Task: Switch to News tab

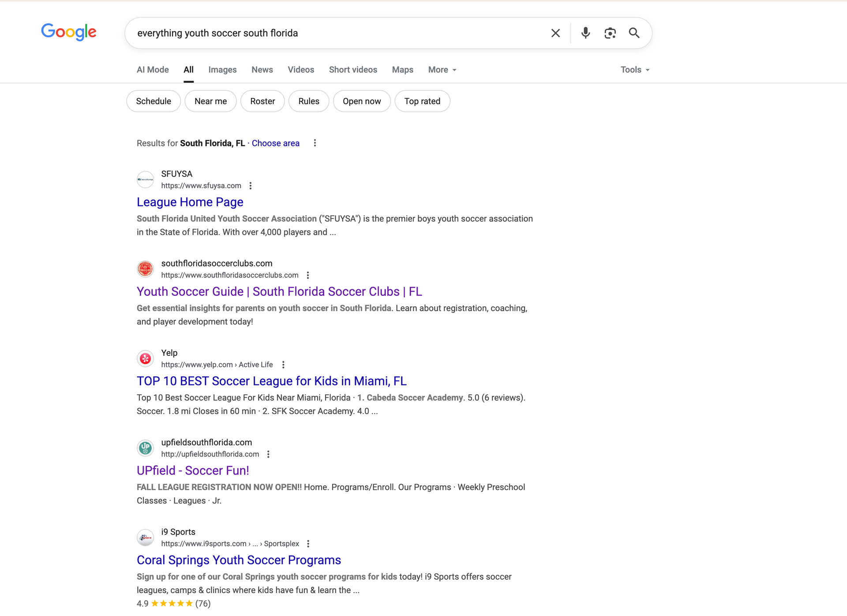Action: click(x=262, y=70)
